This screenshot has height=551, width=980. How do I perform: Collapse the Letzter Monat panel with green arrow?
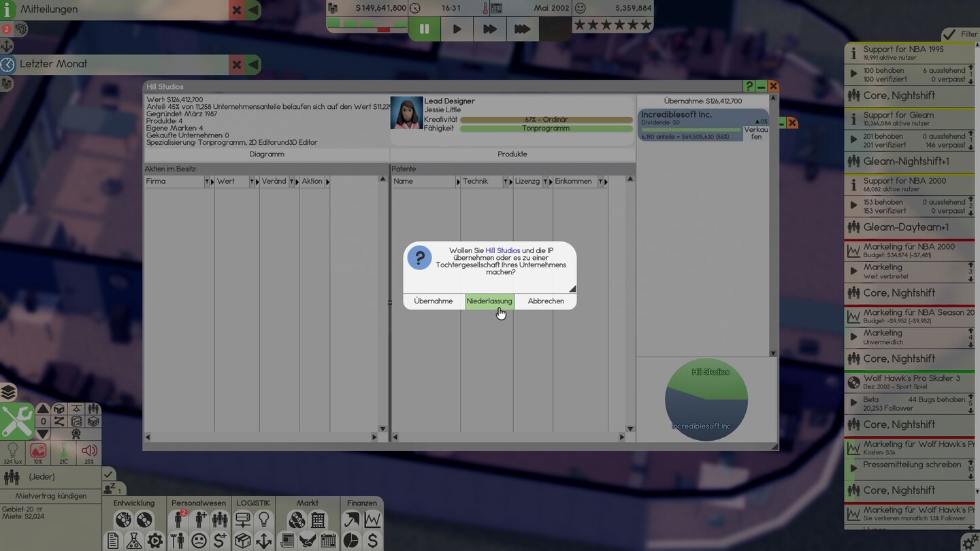(253, 65)
